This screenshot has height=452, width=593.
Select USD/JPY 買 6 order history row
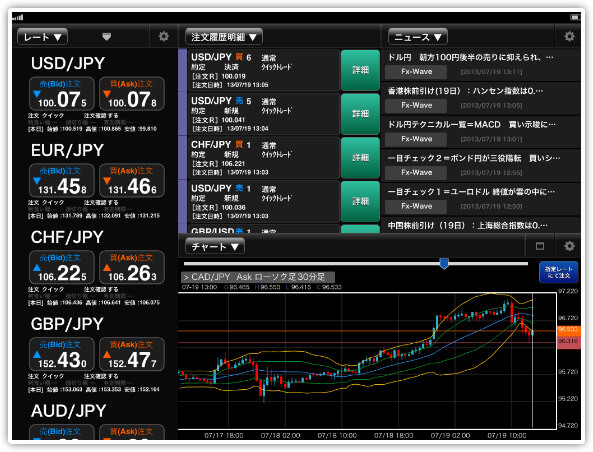point(264,70)
